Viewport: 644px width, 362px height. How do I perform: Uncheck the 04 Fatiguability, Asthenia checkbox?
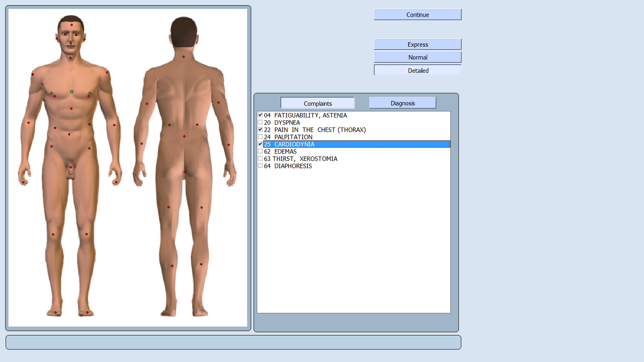(x=260, y=115)
